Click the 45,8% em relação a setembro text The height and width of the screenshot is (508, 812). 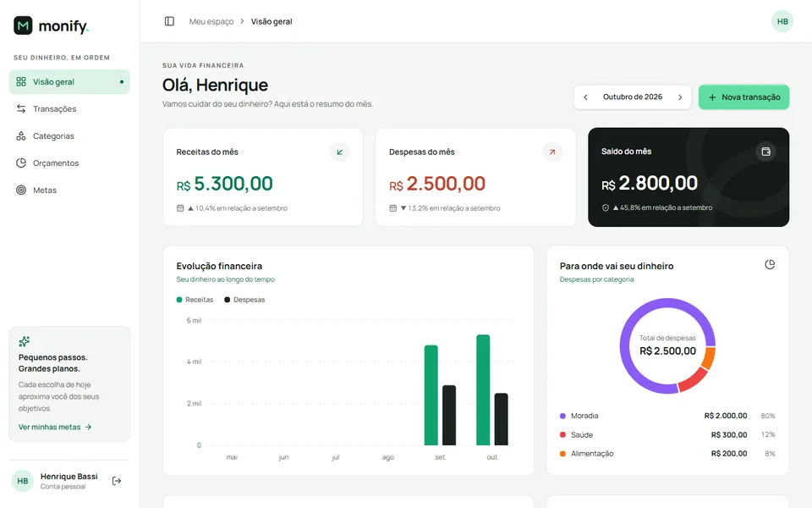point(663,207)
